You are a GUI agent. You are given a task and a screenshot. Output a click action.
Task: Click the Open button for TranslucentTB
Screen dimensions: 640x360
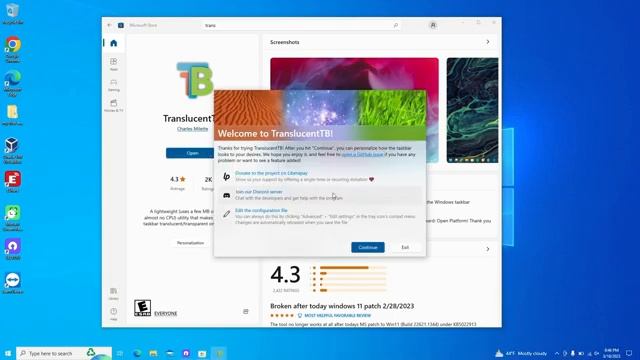point(190,153)
